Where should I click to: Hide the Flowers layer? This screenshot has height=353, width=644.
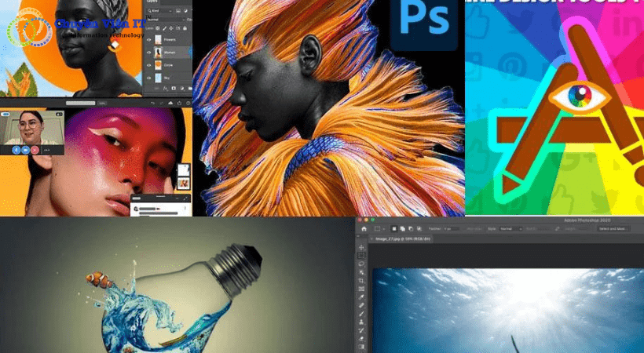(x=148, y=40)
